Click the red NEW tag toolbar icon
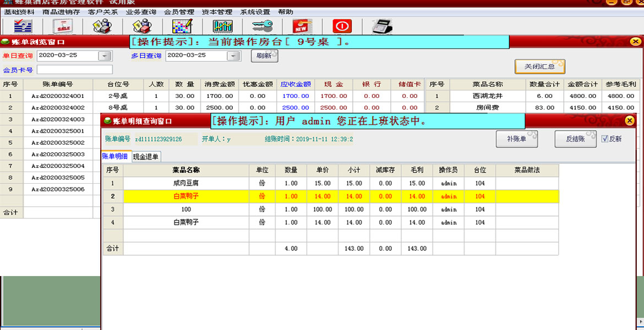The width and height of the screenshot is (644, 330). pos(302,27)
